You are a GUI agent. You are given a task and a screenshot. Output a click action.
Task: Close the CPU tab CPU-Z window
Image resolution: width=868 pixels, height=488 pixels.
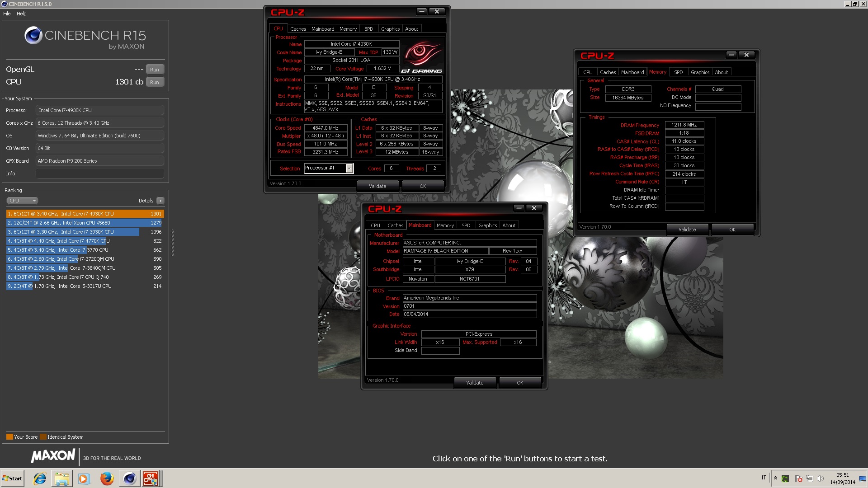437,11
